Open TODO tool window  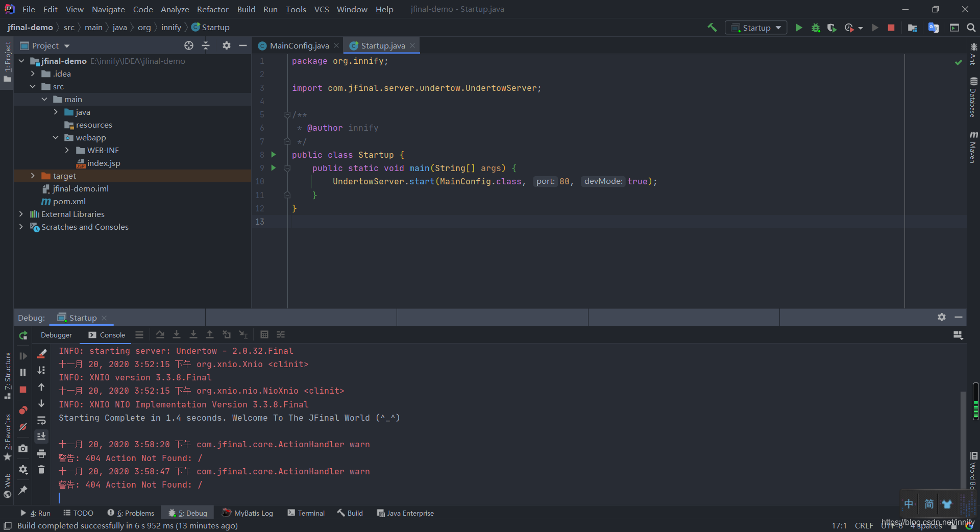tap(78, 513)
